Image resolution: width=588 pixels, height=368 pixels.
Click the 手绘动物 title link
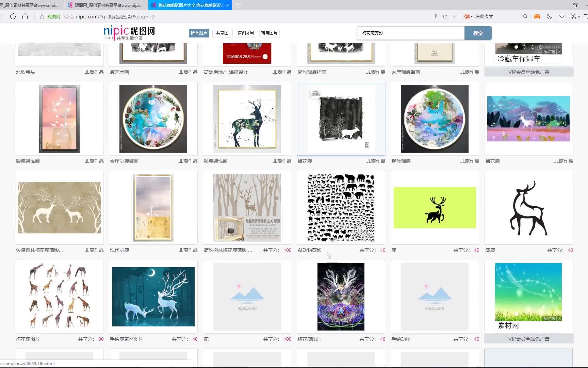coord(401,339)
